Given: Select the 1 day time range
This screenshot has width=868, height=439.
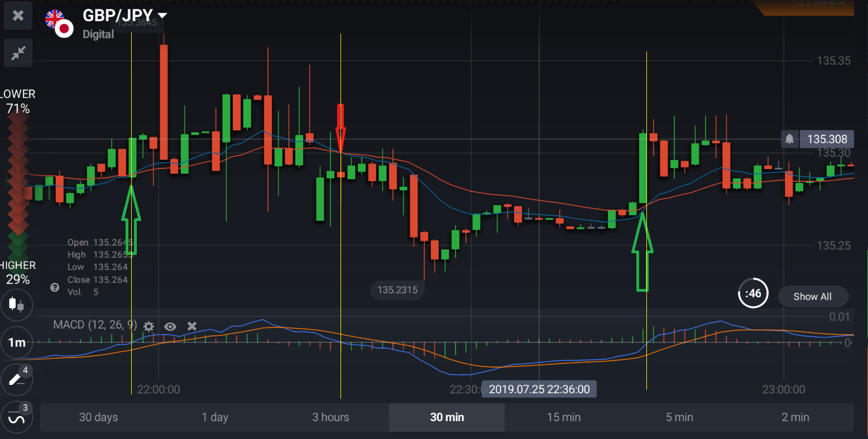Looking at the screenshot, I should tap(215, 417).
